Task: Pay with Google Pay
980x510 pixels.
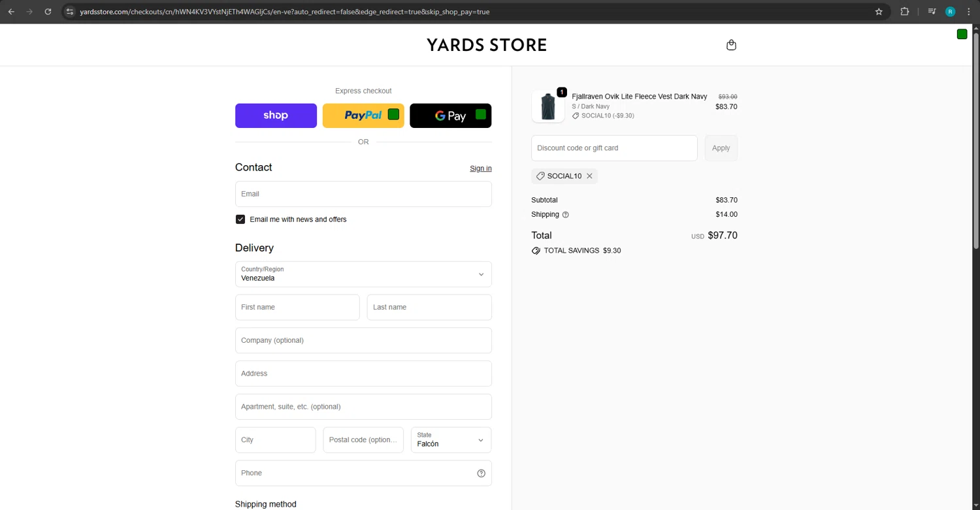Action: coord(450,116)
